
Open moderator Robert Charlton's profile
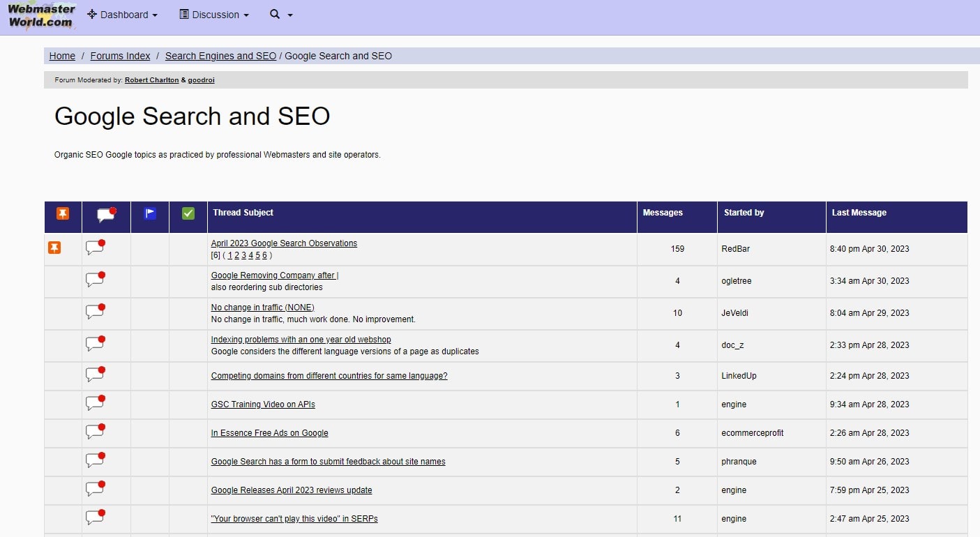pyautogui.click(x=151, y=80)
